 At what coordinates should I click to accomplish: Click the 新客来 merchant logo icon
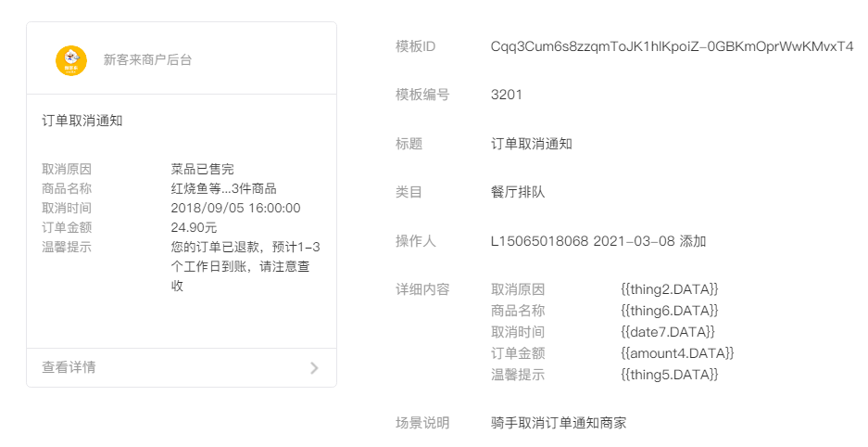point(71,60)
